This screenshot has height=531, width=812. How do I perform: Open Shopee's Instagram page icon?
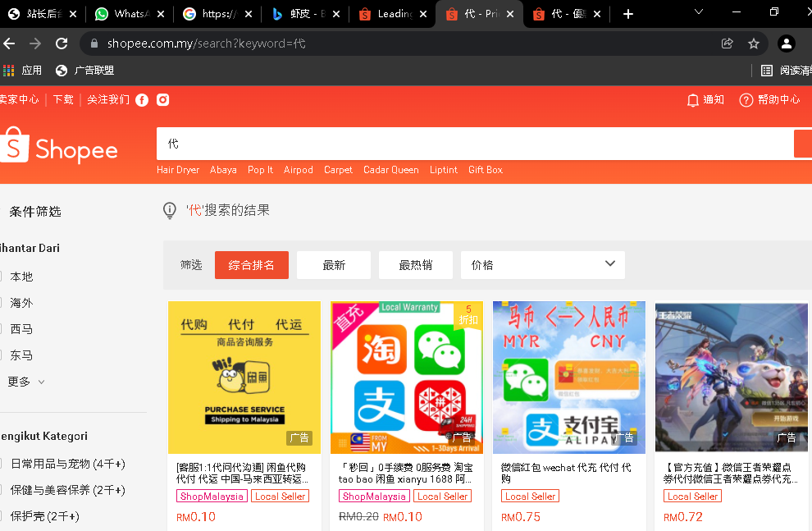[x=163, y=99]
